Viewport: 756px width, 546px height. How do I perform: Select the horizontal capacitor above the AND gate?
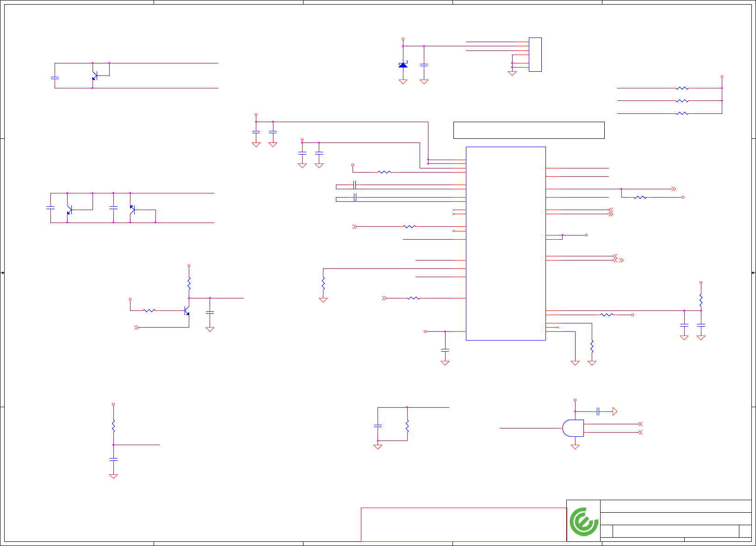[x=598, y=411]
